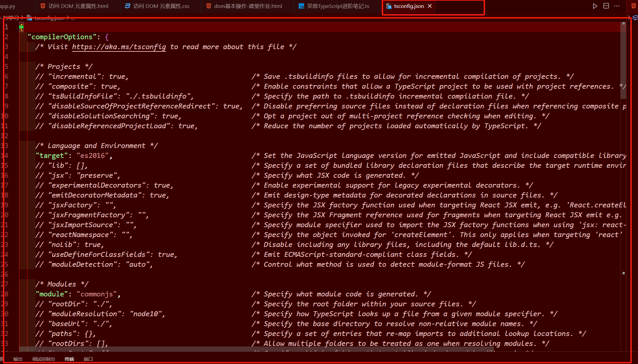Open the 访问 DOM 元素属性.html tab

[78, 6]
